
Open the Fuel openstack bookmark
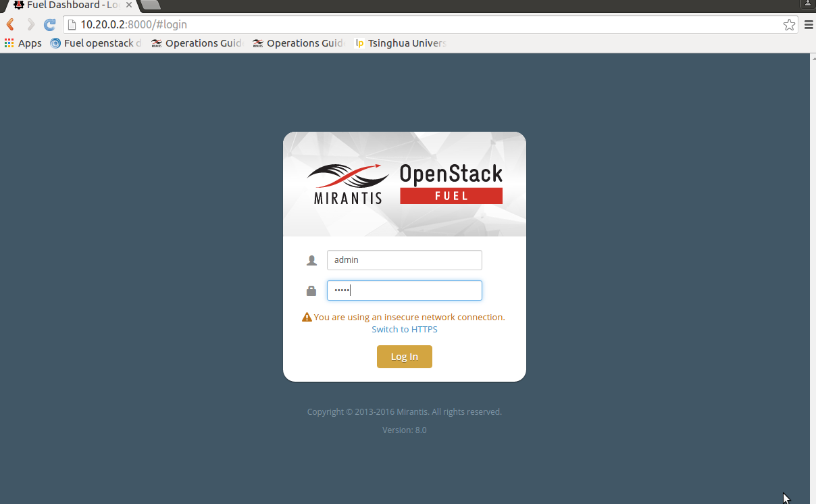click(96, 43)
